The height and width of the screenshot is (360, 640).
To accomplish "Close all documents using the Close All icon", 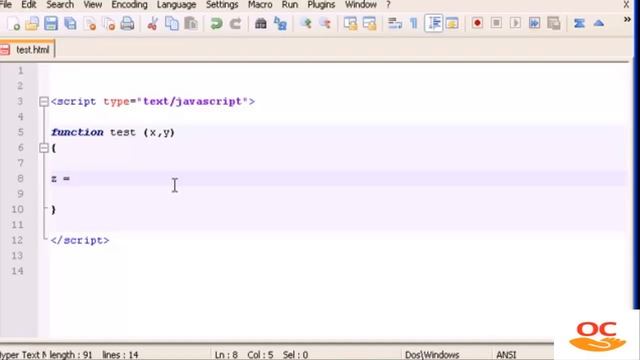I will point(109,24).
